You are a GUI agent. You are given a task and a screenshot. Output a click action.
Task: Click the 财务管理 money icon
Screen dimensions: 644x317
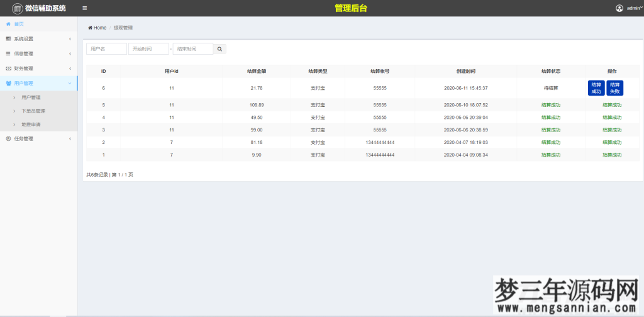click(x=8, y=69)
